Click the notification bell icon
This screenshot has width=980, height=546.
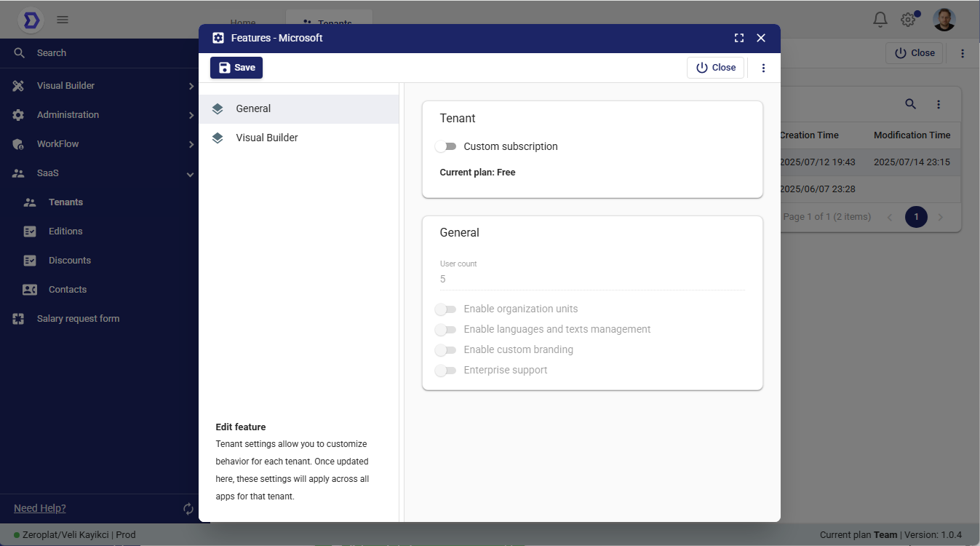coord(880,20)
